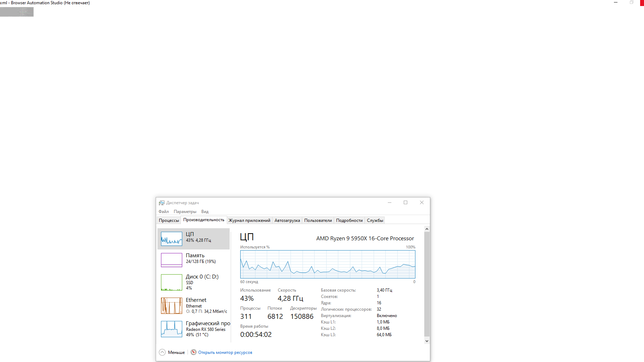The image size is (644, 362).
Task: Open the Параметры menu
Action: click(185, 212)
